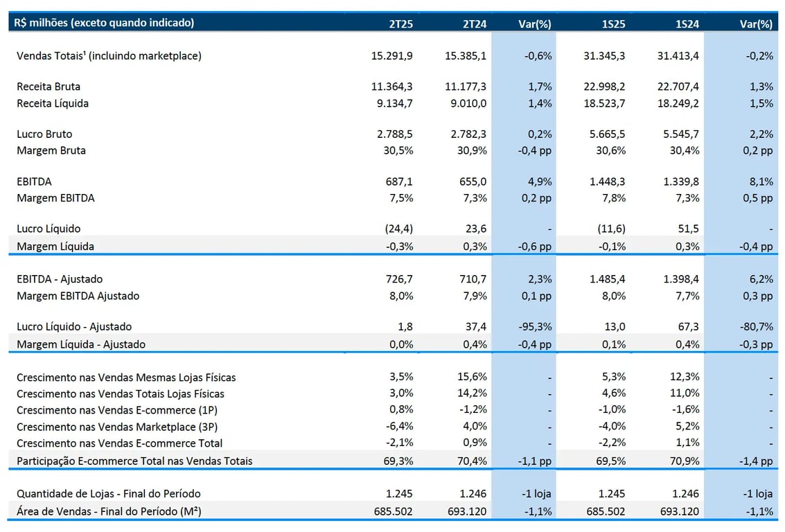The height and width of the screenshot is (532, 785).
Task: Click 'Crescimento nas Vendas Marketplace (3P)' label
Action: pos(117,427)
